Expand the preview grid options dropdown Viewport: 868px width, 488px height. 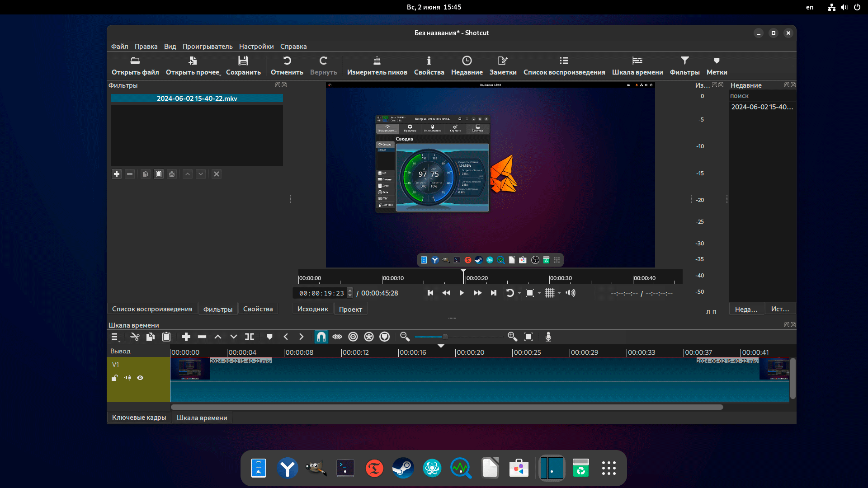[559, 293]
